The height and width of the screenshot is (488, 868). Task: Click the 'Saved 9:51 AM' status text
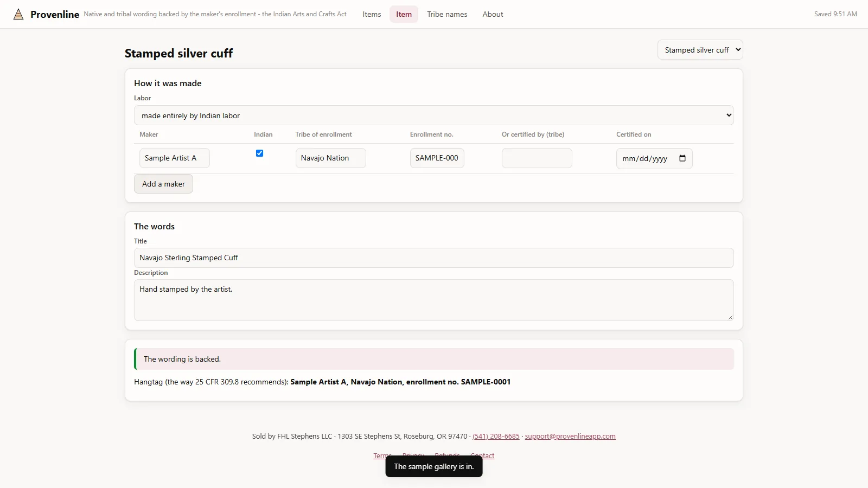(x=835, y=14)
